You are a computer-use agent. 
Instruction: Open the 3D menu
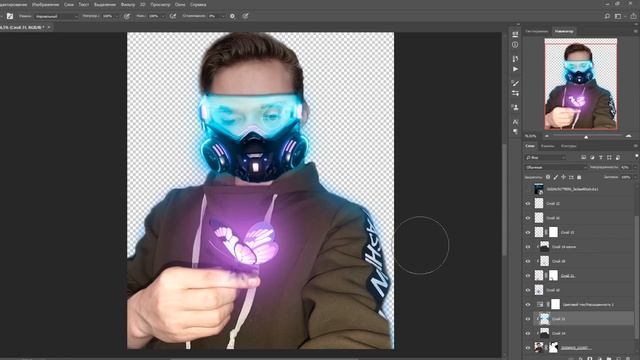pyautogui.click(x=142, y=4)
